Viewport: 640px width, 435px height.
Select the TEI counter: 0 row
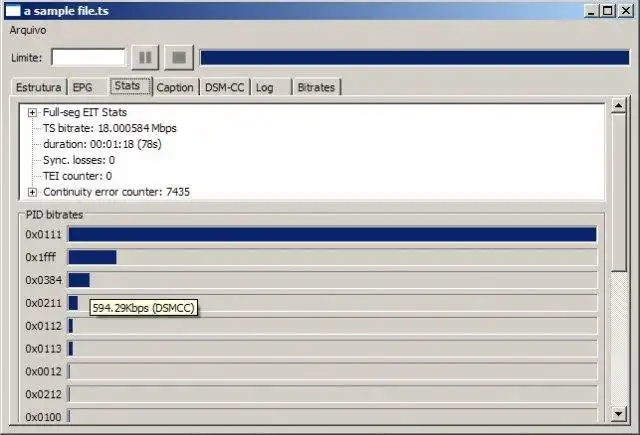pos(77,176)
